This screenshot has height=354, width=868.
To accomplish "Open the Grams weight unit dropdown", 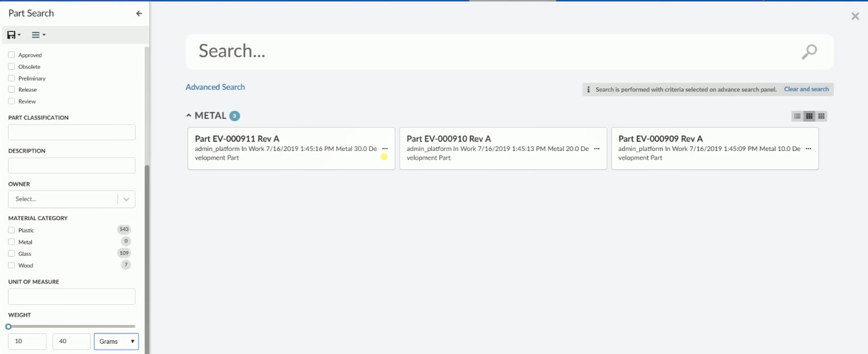I will [116, 341].
